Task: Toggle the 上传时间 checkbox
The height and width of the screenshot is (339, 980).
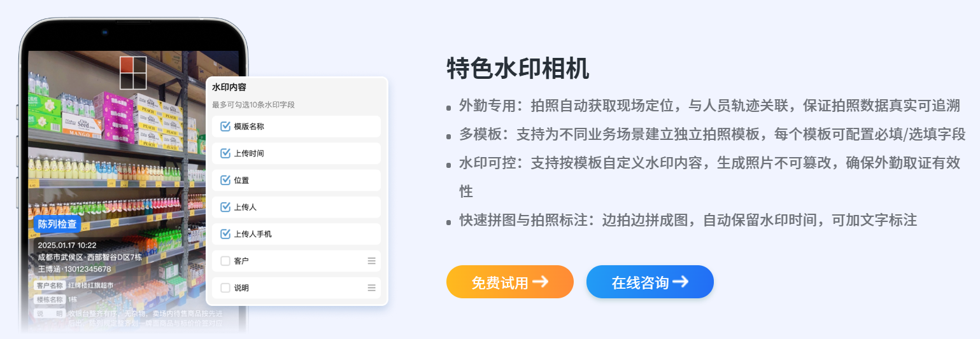Action: 225,153
